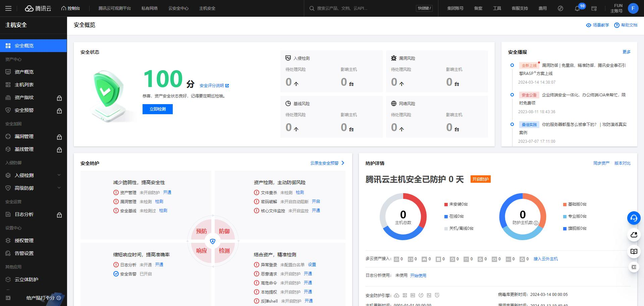Click the 给产品打个分 rating entry
Screen dimensions: 644x306
tap(44, 298)
